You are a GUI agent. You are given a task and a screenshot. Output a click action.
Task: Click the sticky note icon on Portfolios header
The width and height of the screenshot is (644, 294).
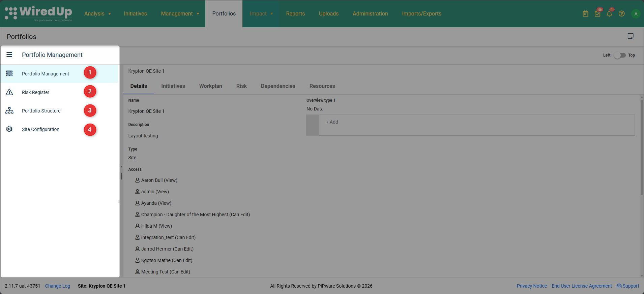click(x=631, y=36)
